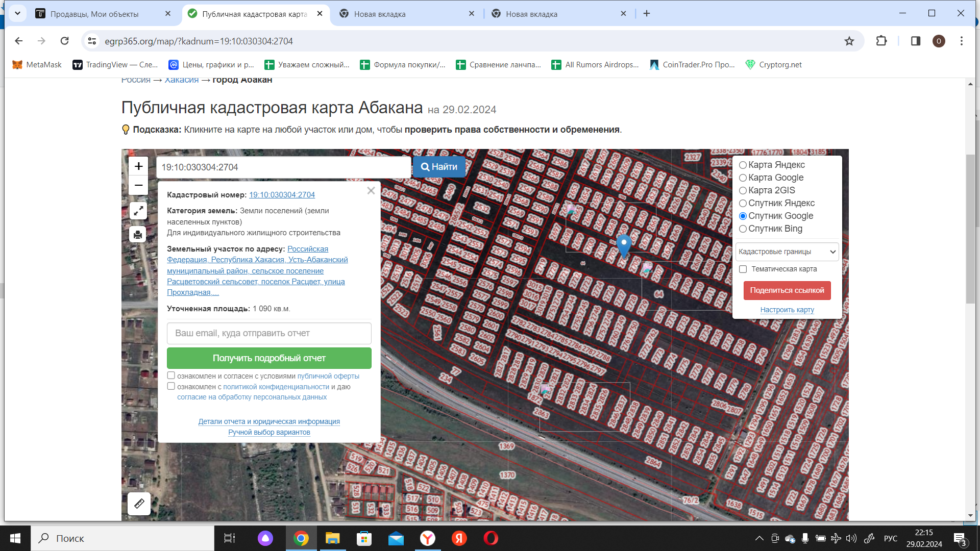Enable Тематическая карта checkbox
This screenshot has height=551, width=980.
tap(743, 269)
